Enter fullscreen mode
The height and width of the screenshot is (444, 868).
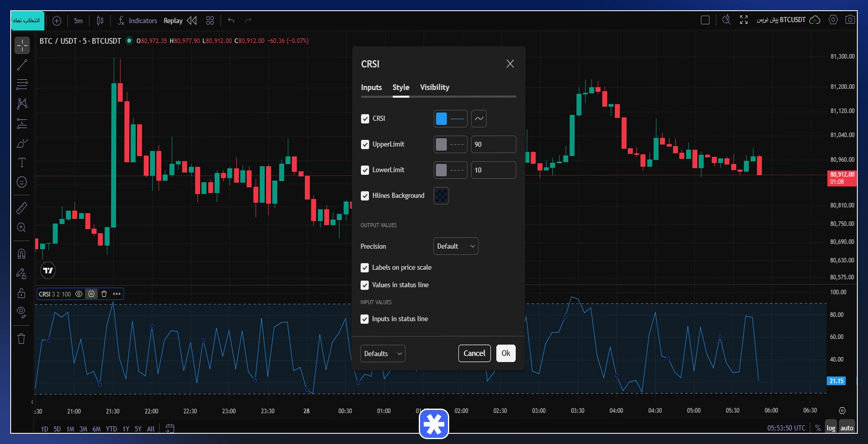tap(744, 20)
